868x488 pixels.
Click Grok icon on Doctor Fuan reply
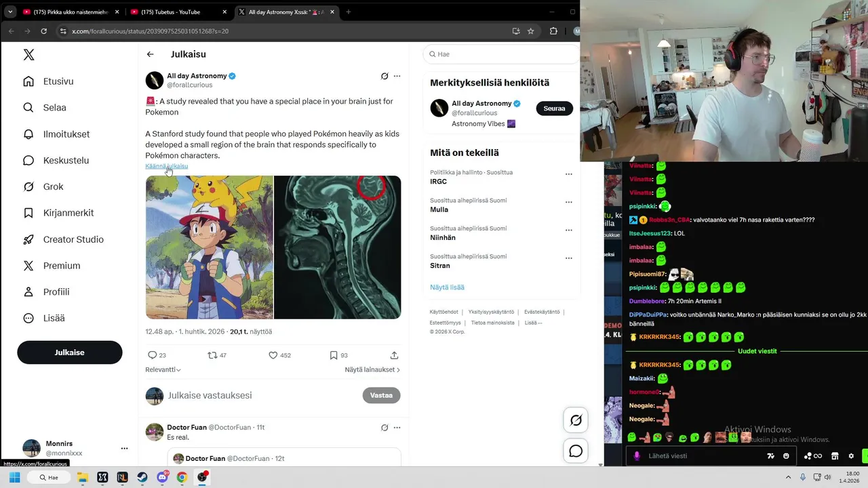click(384, 428)
